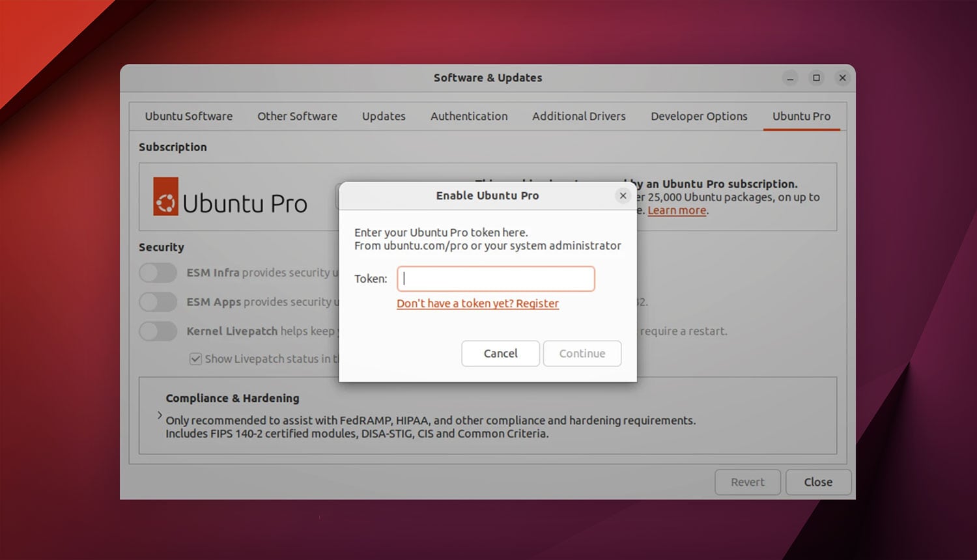977x560 pixels.
Task: Click the 'Subscription' heading
Action: pos(173,147)
